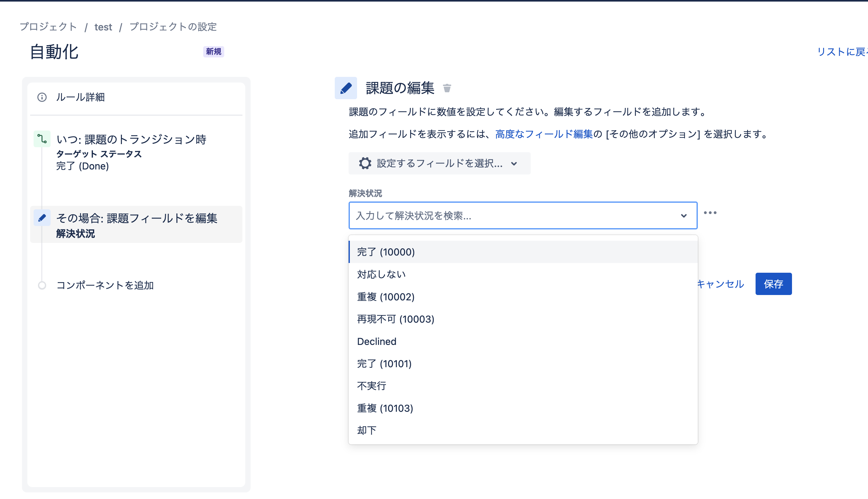This screenshot has height=499, width=868.
Task: Open the three-dot options beside 解決状況
Action: click(x=710, y=213)
